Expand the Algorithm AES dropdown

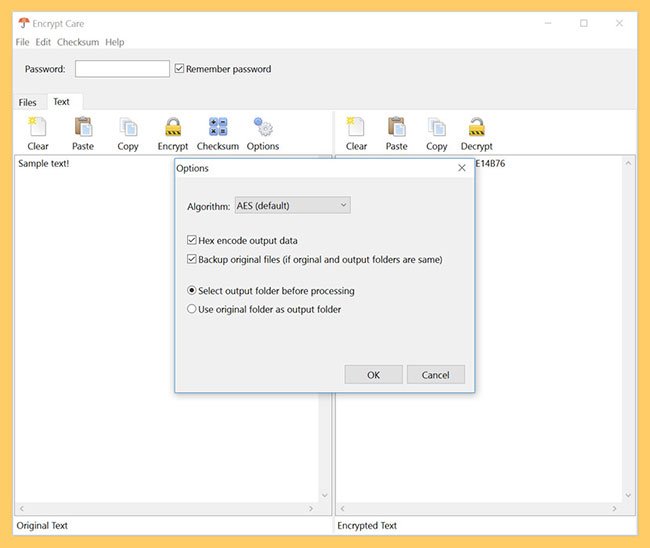[x=292, y=205]
